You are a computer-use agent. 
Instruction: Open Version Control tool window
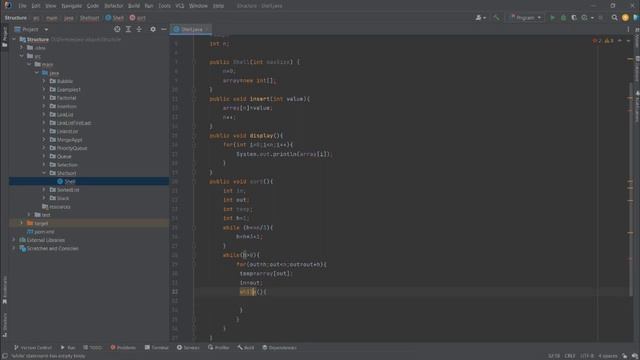click(x=33, y=348)
